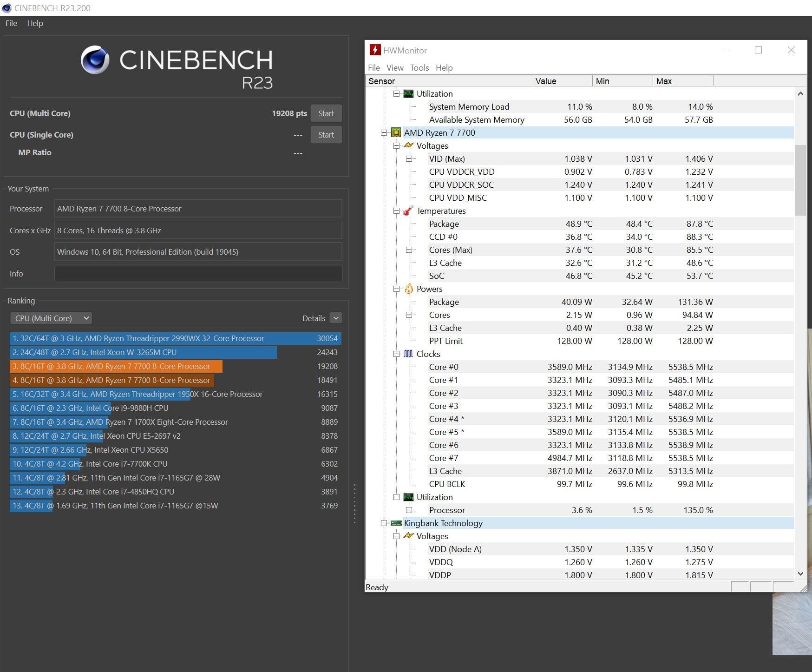This screenshot has width=812, height=672.
Task: Collapse the AMD Ryzen 7 7700 node
Action: tap(384, 132)
